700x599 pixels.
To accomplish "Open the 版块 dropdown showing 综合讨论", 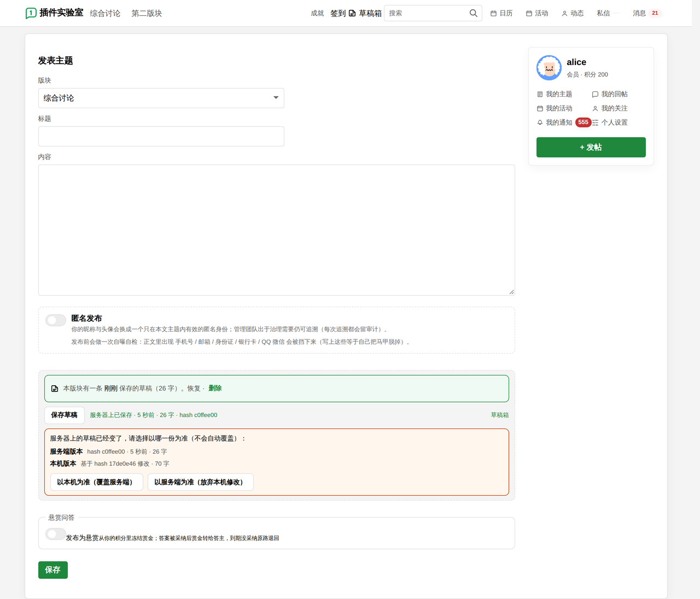I will pos(161,98).
